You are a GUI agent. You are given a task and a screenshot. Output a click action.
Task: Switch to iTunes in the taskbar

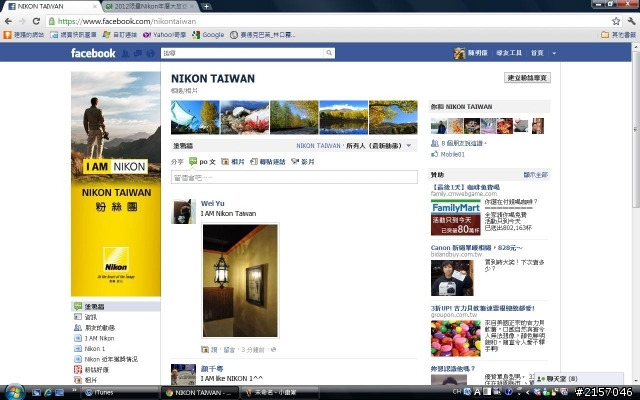pyautogui.click(x=119, y=393)
